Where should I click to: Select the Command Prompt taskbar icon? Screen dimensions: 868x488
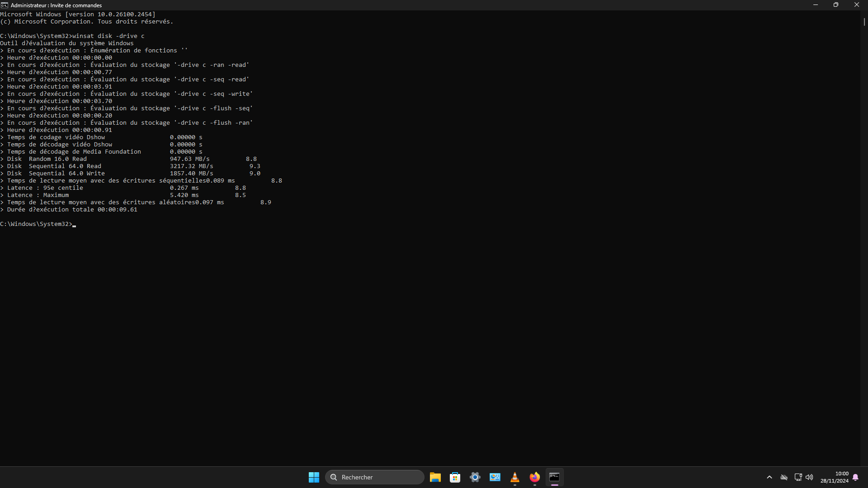(554, 477)
